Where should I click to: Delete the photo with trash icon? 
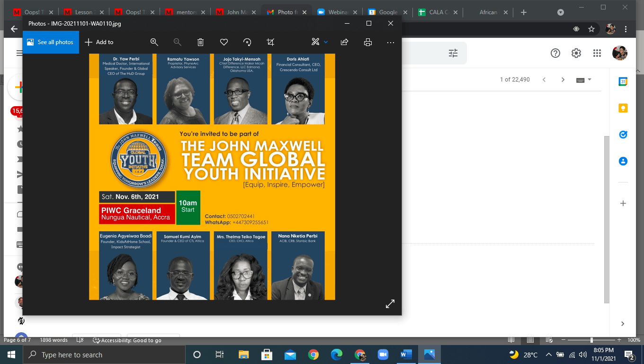point(201,42)
